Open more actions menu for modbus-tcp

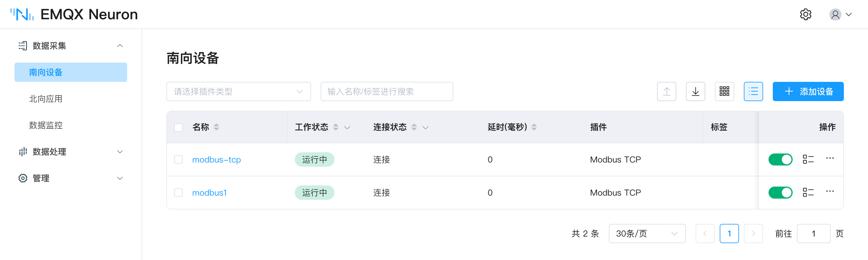pyautogui.click(x=830, y=158)
